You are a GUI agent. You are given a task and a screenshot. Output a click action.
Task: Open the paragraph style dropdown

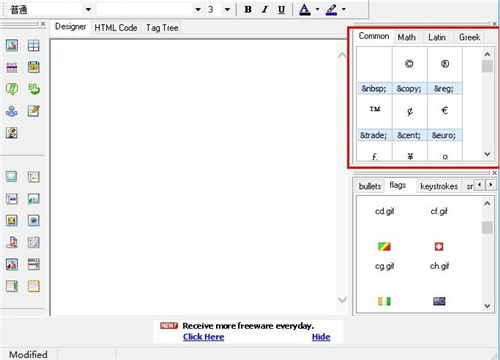click(88, 9)
